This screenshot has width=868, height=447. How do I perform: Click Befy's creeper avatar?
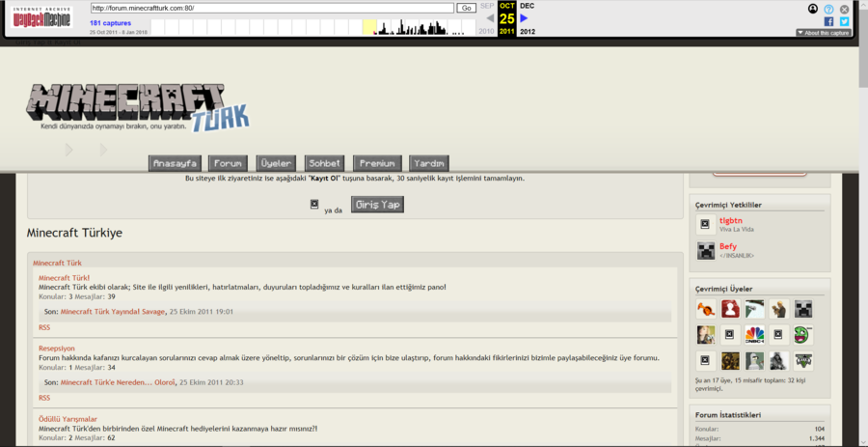point(706,250)
